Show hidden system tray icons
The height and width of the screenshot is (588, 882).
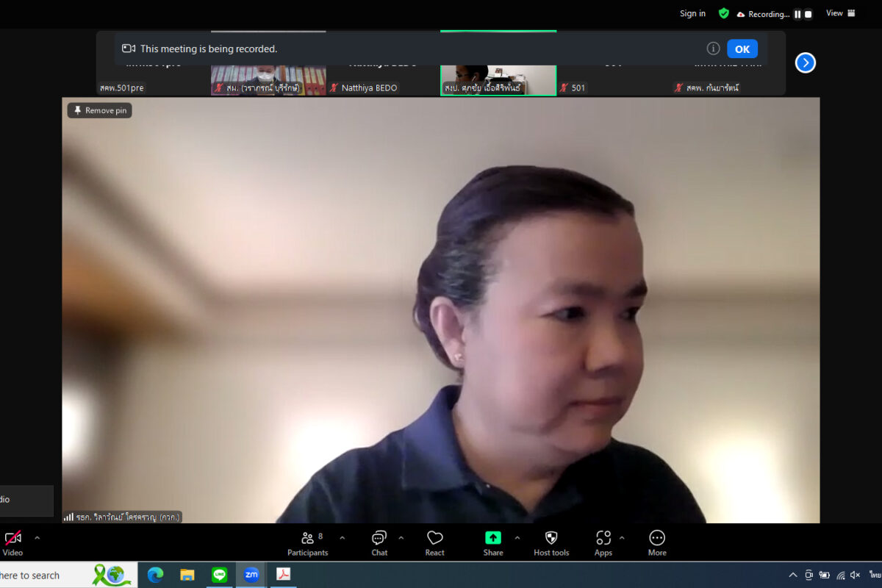792,575
